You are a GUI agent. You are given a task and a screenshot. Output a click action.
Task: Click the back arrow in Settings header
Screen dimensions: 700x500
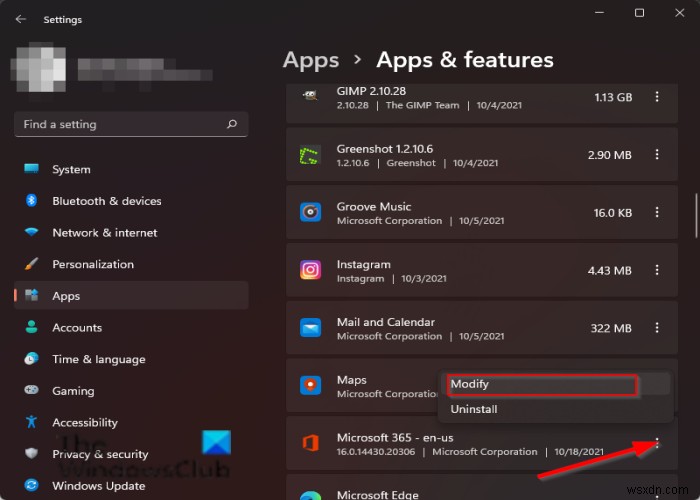(x=21, y=19)
